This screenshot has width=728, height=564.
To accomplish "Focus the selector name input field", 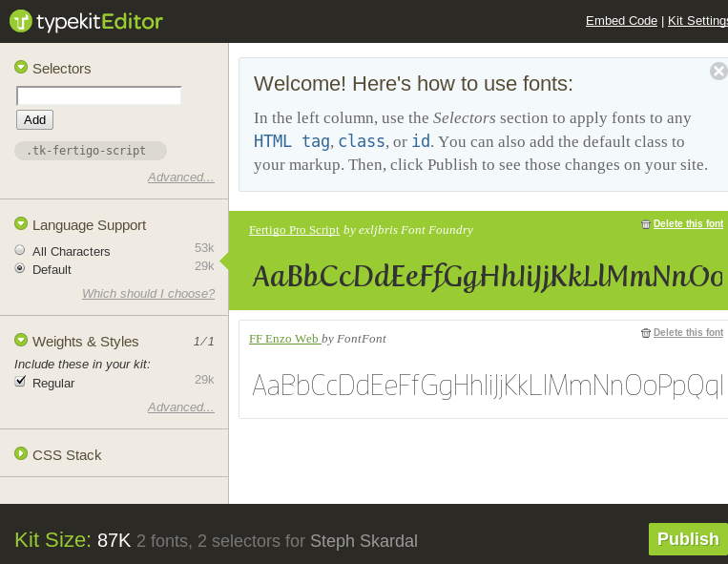I will [99, 95].
